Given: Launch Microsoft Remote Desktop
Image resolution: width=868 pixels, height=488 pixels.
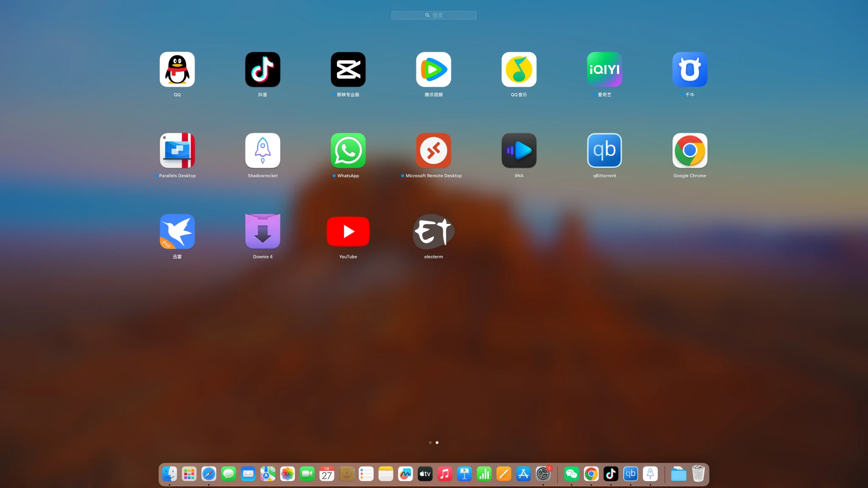Looking at the screenshot, I should tap(433, 150).
